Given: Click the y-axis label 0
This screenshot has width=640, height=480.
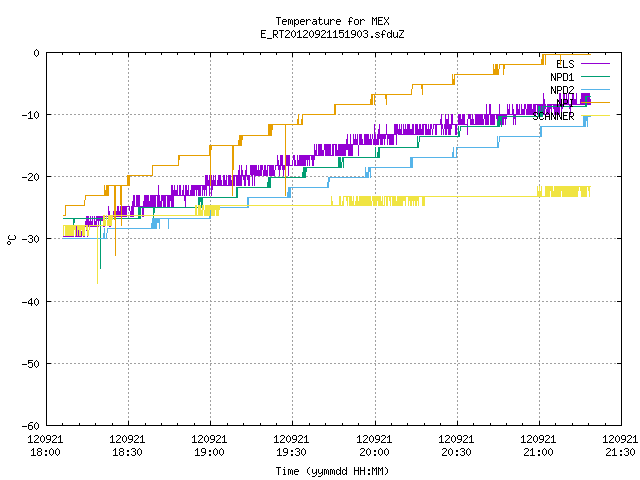Looking at the screenshot, I should pyautogui.click(x=36, y=53).
